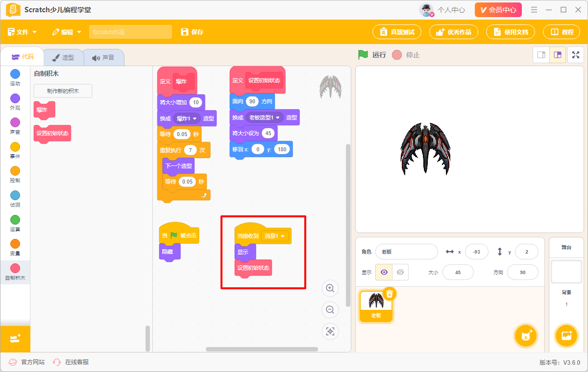
Task: Click the save disk icon
Action: [x=185, y=32]
